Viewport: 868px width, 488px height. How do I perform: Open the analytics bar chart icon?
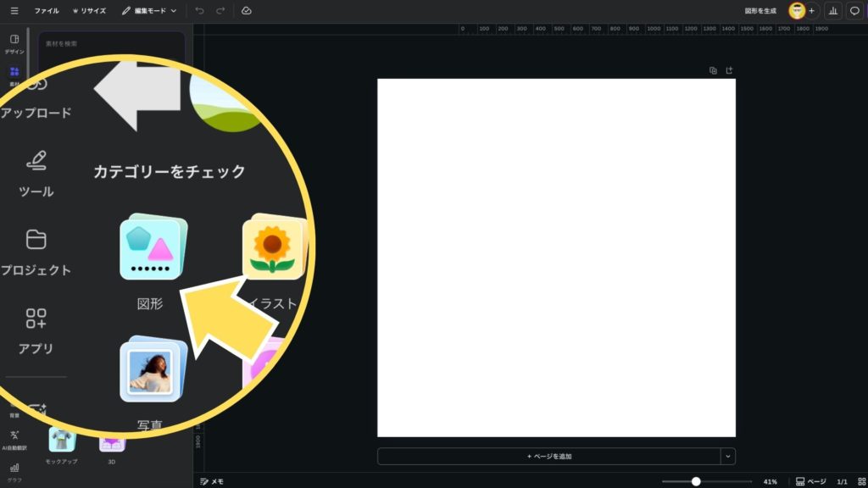(x=832, y=11)
